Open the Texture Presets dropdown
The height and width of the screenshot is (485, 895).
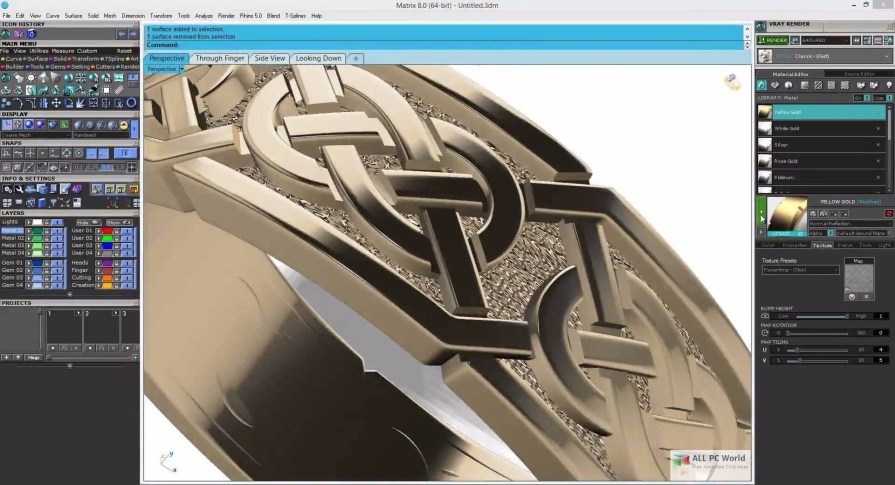(x=800, y=270)
